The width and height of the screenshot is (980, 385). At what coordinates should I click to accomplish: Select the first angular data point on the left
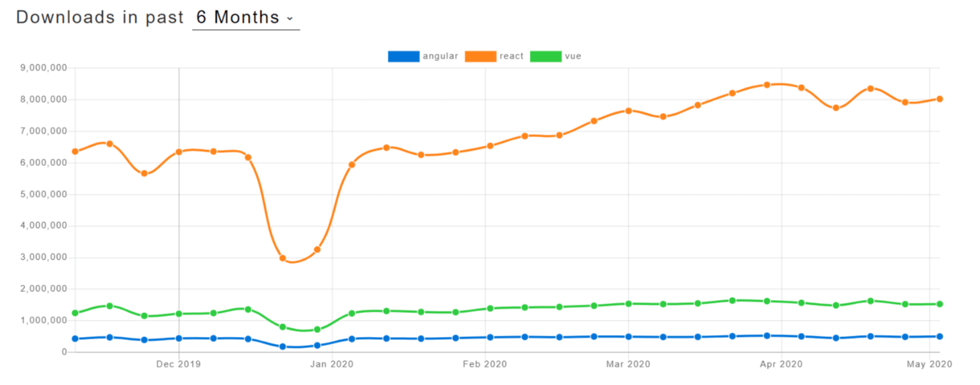point(75,338)
